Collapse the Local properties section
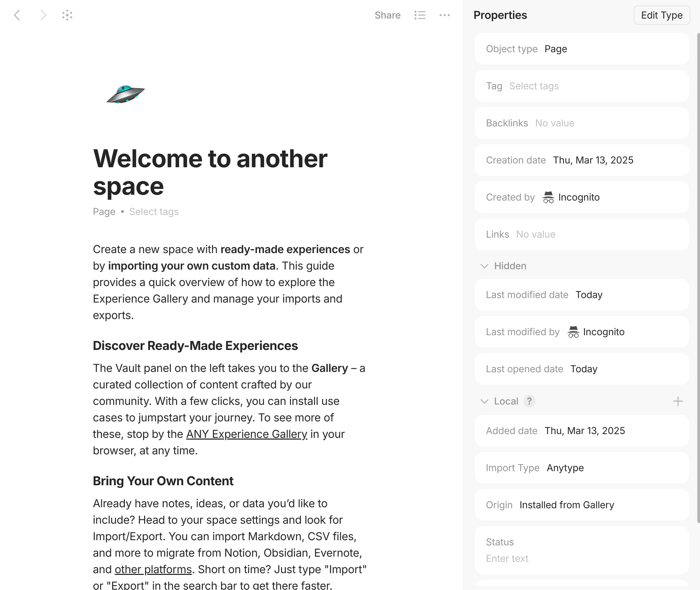 tap(485, 401)
